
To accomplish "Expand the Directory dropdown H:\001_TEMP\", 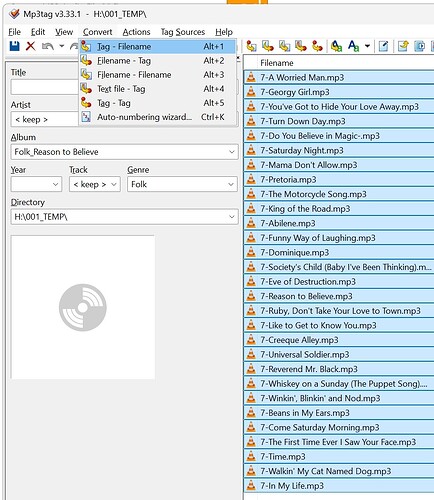I will tap(232, 217).
